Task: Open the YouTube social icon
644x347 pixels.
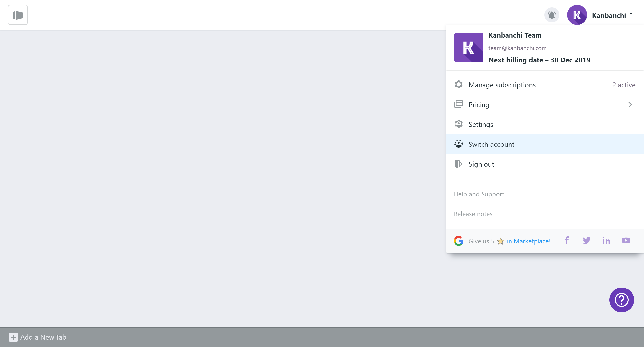Action: click(626, 240)
